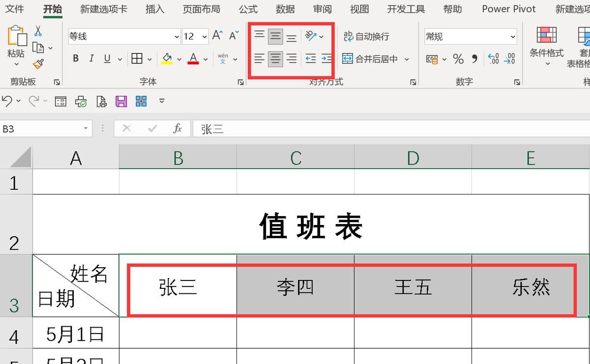
Task: Click the comma thousands separator icon
Action: (474, 59)
